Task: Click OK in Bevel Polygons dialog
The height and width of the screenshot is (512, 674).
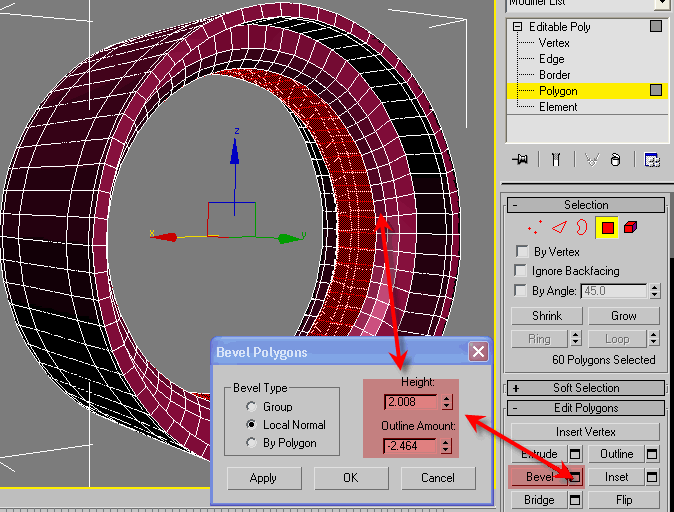Action: 350,478
